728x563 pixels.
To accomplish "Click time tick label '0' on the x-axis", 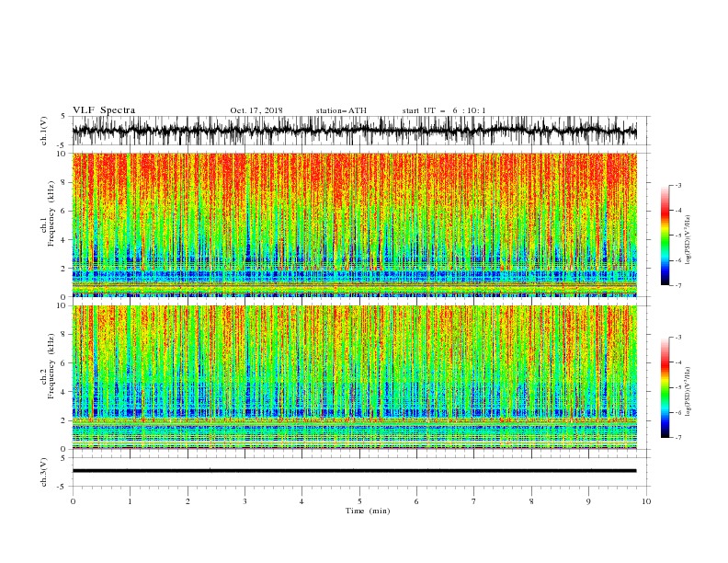I will pos(73,501).
